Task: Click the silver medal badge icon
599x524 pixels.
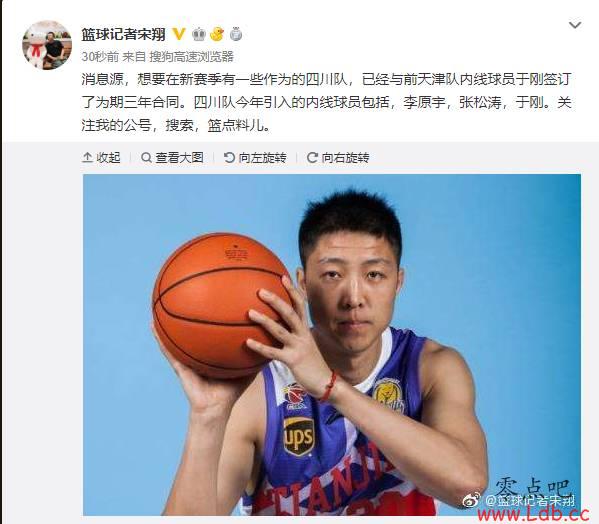Action: 236,34
